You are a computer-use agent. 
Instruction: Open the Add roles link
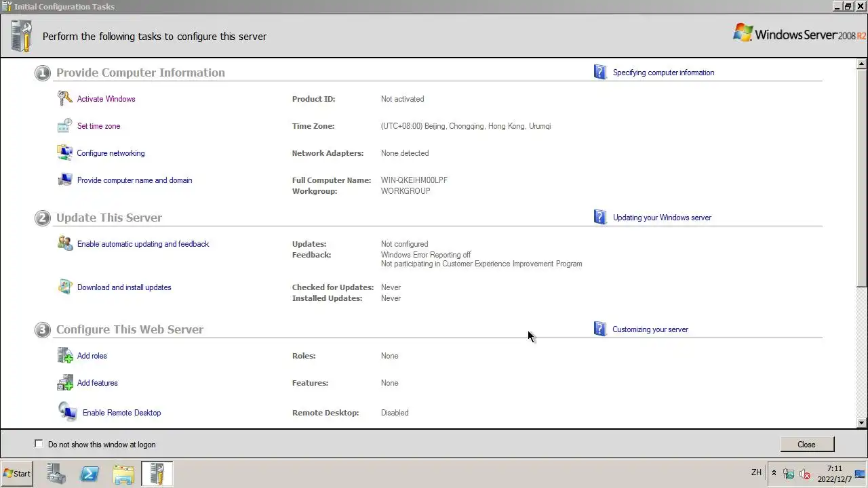click(x=92, y=356)
